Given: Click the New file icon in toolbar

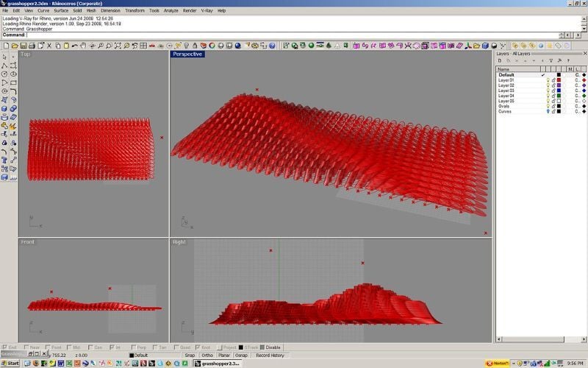Looking at the screenshot, I should point(5,46).
